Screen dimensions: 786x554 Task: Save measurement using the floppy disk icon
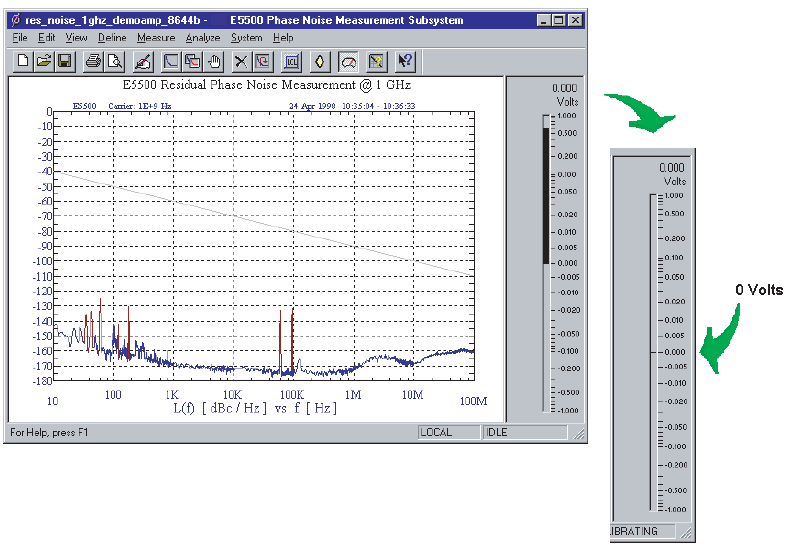(64, 62)
